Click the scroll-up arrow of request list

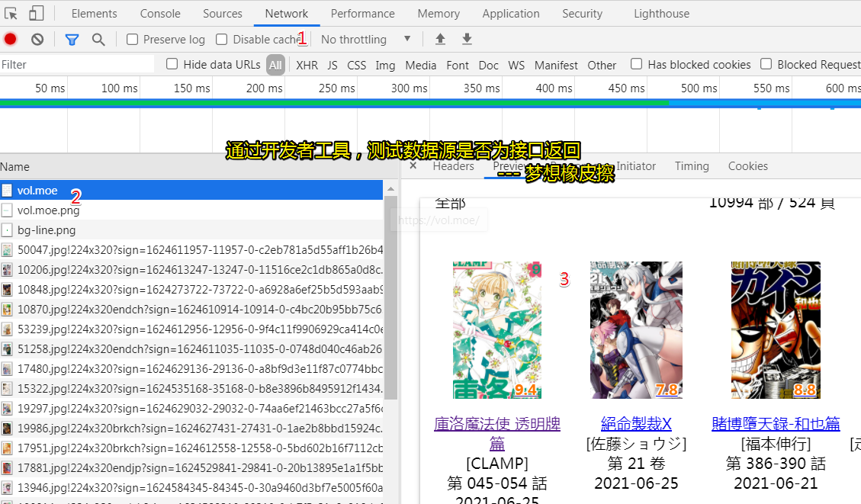click(x=390, y=189)
